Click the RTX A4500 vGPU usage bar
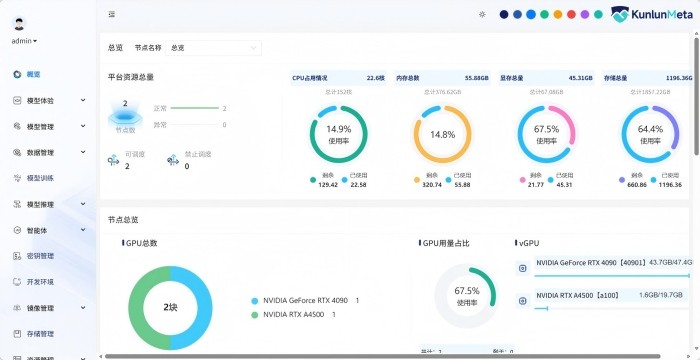The image size is (700, 360). coord(612,309)
